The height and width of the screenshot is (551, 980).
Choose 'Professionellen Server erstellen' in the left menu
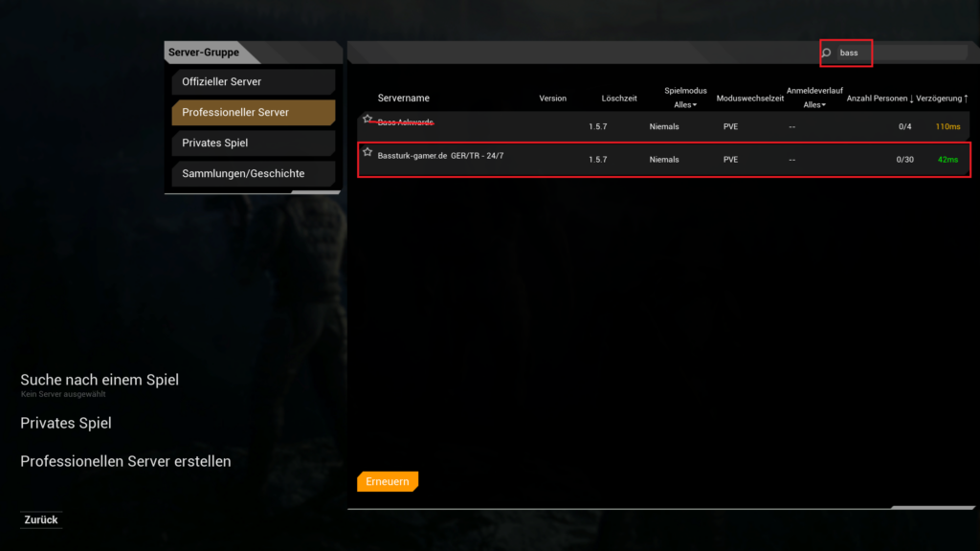coord(125,461)
